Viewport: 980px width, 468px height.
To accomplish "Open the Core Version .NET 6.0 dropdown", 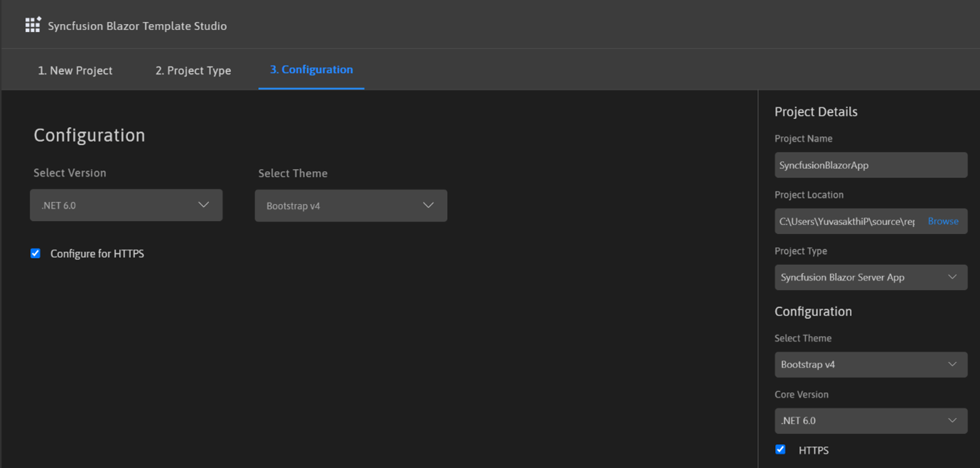I will (870, 420).
